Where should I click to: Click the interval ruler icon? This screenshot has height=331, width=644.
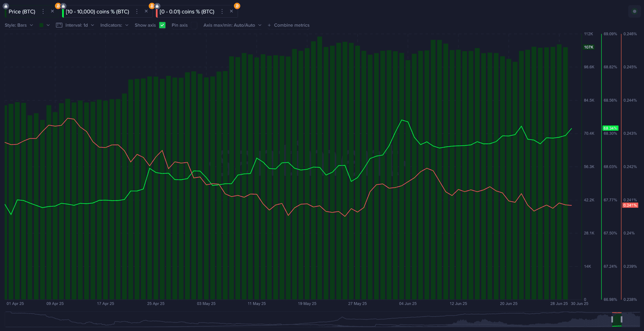[59, 25]
